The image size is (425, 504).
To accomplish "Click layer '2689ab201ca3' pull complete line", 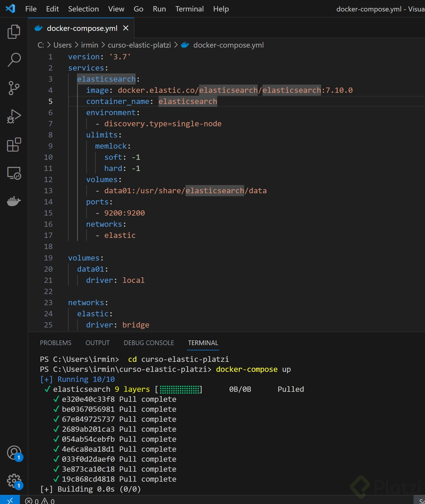I will tap(115, 429).
